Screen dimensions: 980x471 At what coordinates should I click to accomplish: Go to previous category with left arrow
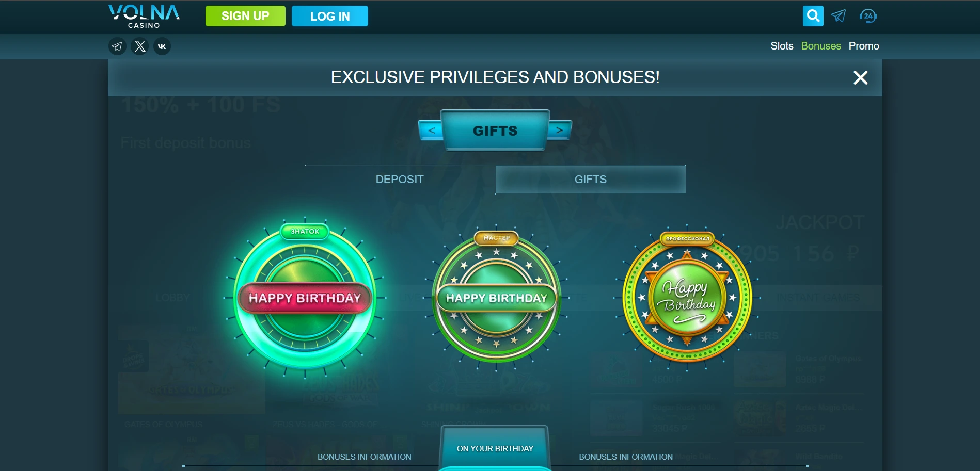pos(431,130)
